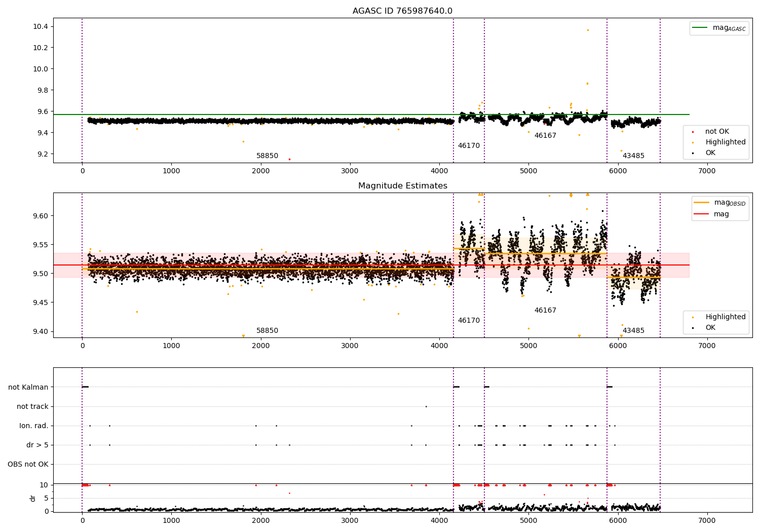Viewport: 760px width, 532px height.
Task: Click the title 'AGASC ID 765987640.0'
Action: tap(402, 11)
